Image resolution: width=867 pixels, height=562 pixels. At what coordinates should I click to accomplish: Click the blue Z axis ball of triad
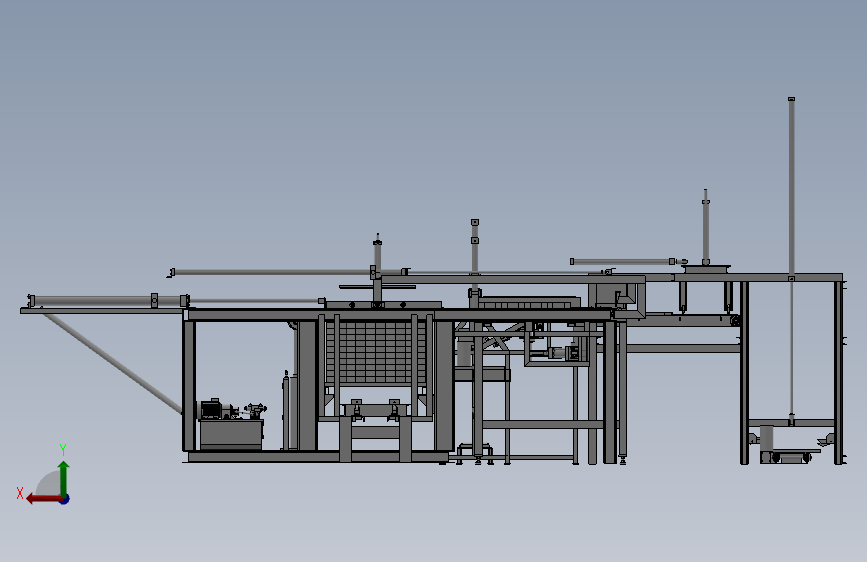pos(65,499)
